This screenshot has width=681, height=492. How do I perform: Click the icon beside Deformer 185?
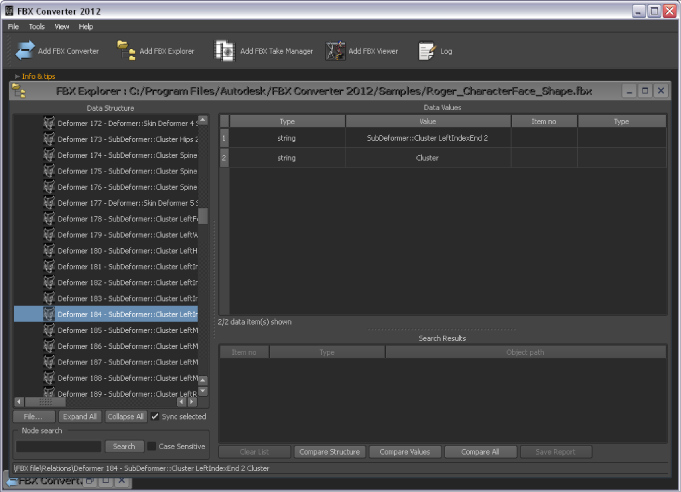(49, 330)
